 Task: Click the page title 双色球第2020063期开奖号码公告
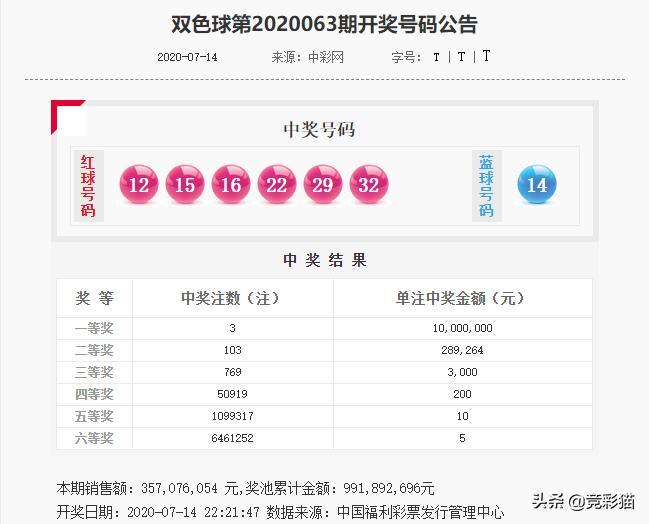click(x=324, y=24)
